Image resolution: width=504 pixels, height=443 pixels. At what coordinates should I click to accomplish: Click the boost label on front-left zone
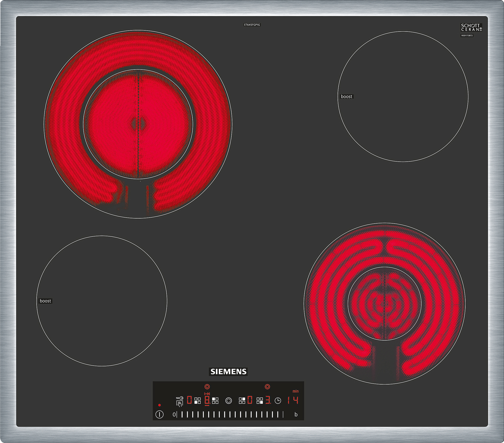(x=45, y=301)
